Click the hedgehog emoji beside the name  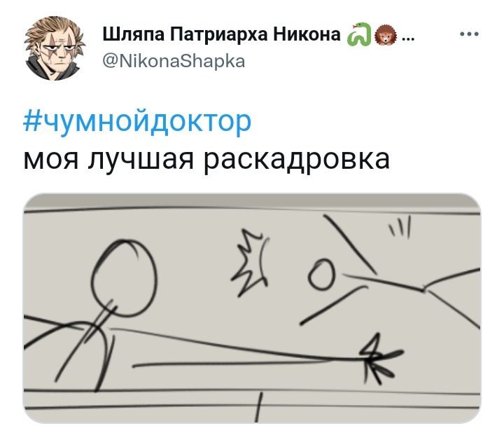[x=386, y=35]
